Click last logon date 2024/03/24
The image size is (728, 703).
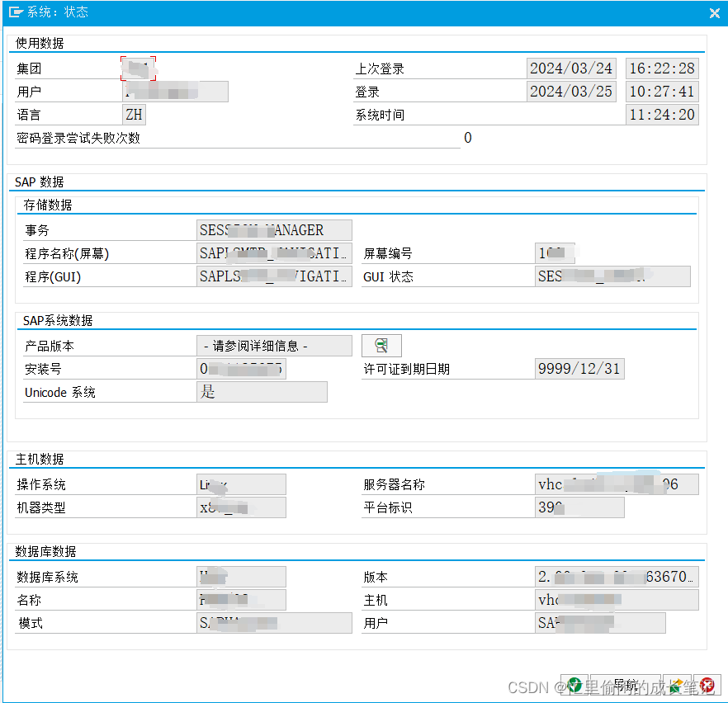571,68
